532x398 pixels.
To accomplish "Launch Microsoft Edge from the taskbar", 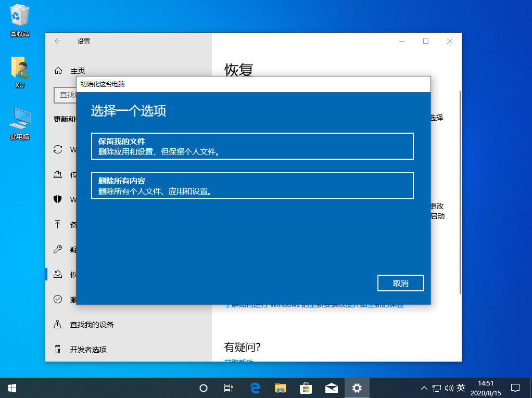I will 255,388.
